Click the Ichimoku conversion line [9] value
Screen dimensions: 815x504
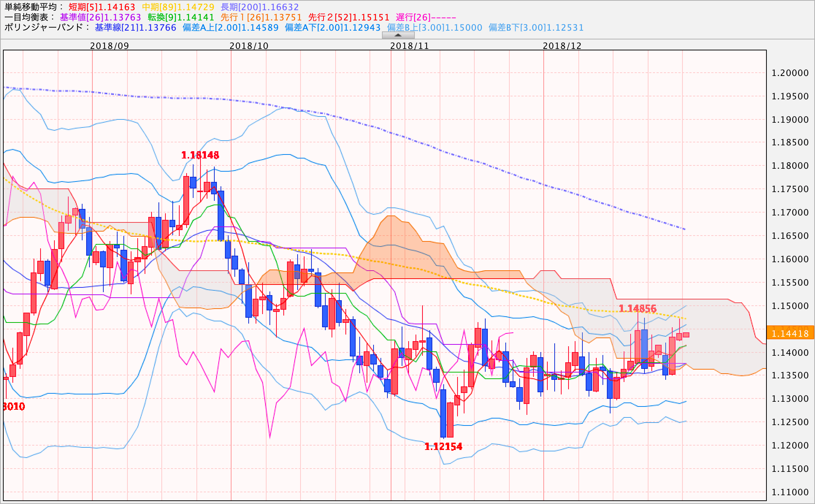(181, 17)
